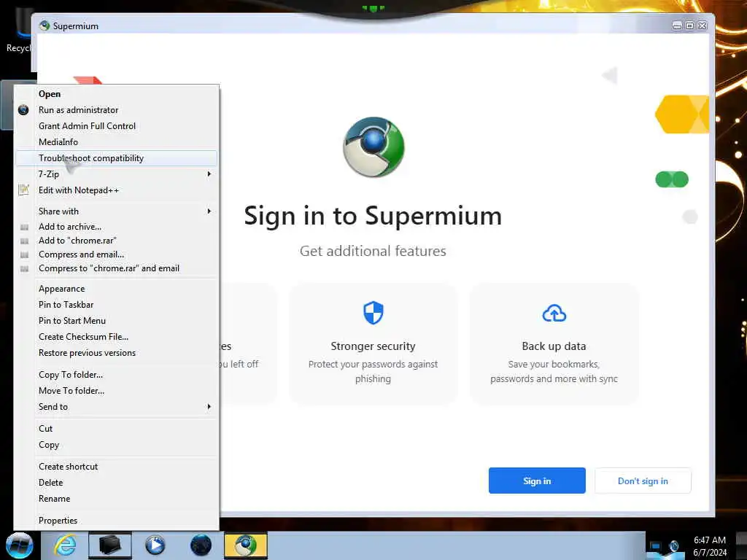The image size is (747, 560).
Task: Open the black box taskbar app
Action: pyautogui.click(x=109, y=545)
